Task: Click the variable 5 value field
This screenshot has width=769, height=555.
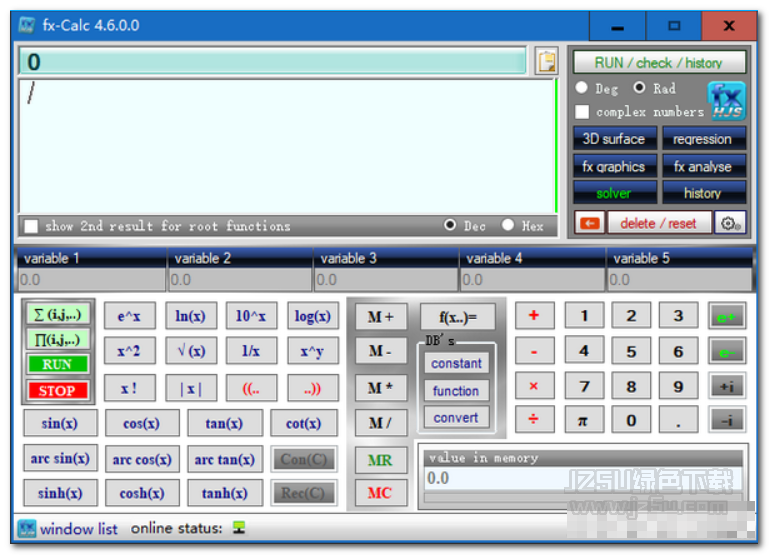Action: (679, 280)
